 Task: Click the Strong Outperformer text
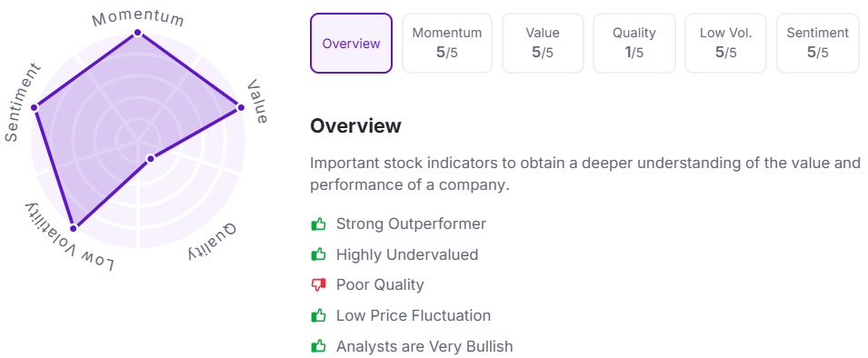[412, 224]
